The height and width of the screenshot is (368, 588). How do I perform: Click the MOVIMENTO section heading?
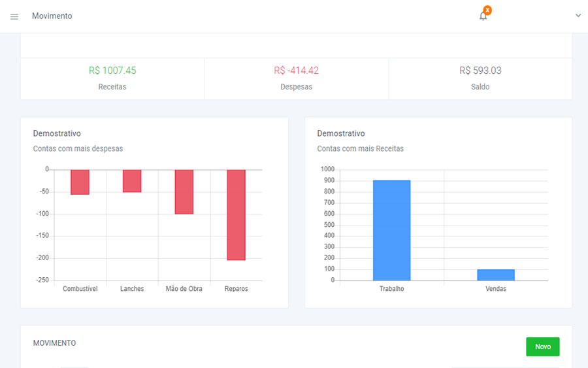tap(54, 343)
